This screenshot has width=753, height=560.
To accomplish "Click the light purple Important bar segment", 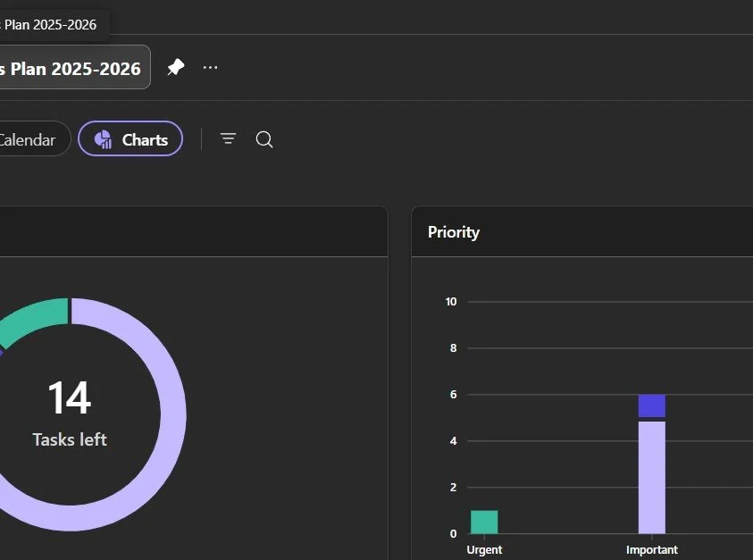I will click(x=652, y=478).
